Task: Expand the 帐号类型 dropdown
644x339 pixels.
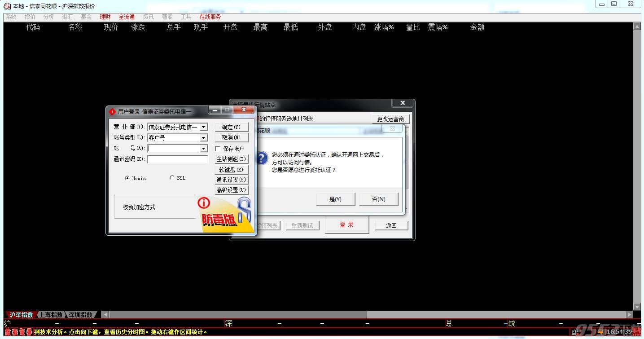Action: pos(204,138)
